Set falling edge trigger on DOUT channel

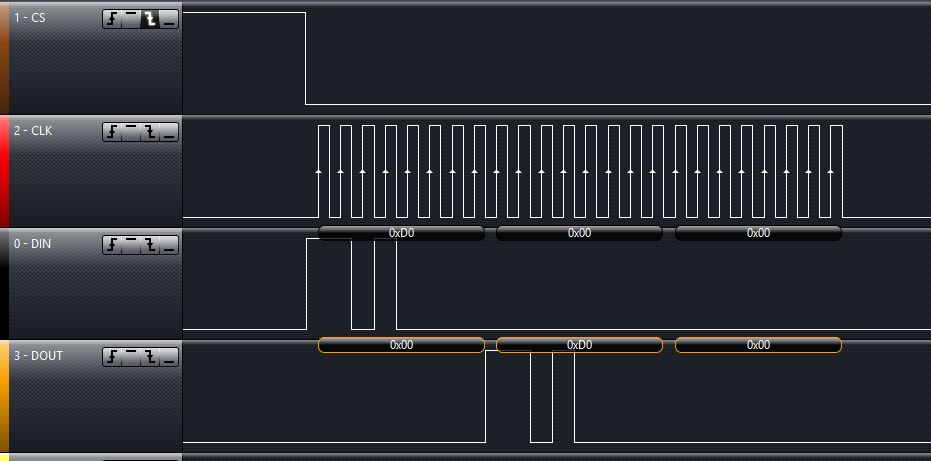(150, 357)
